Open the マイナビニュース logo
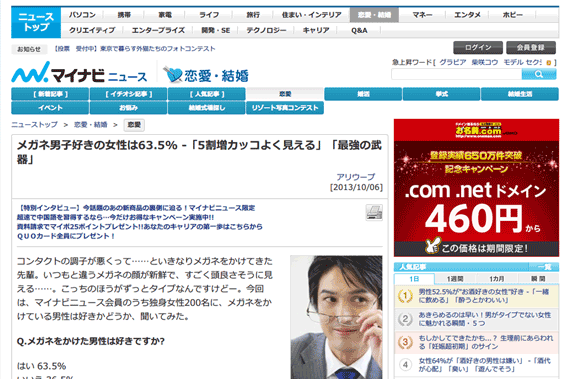 pyautogui.click(x=79, y=73)
